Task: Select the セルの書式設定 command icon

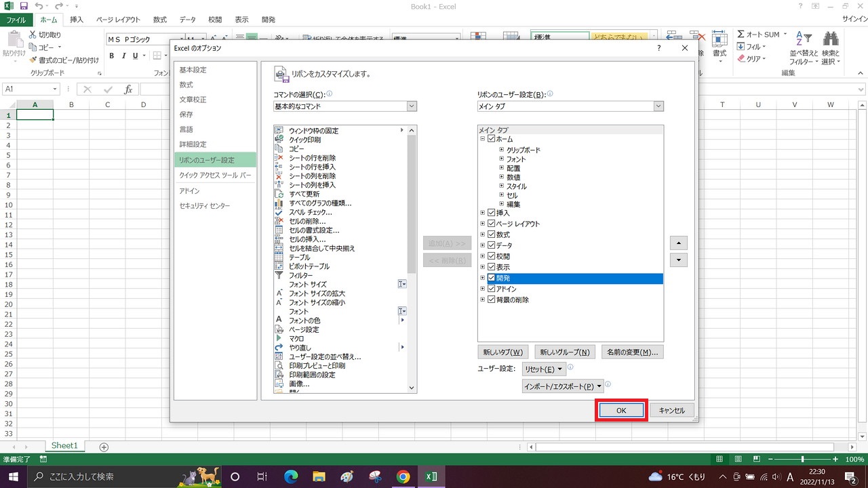Action: (x=278, y=230)
